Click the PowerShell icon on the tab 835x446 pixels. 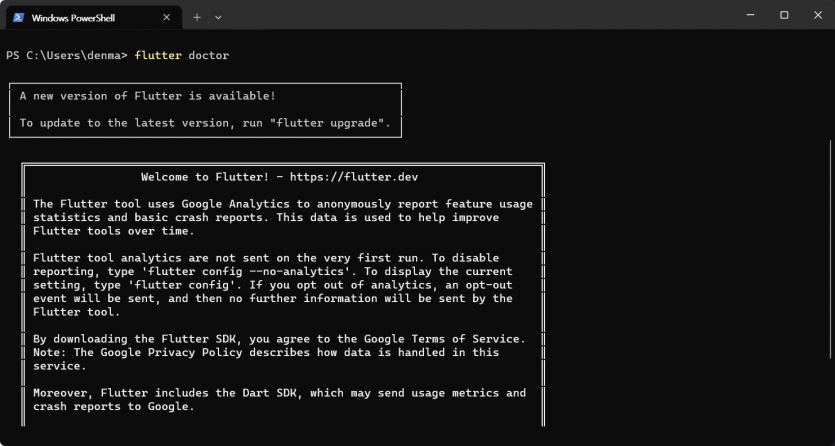19,18
